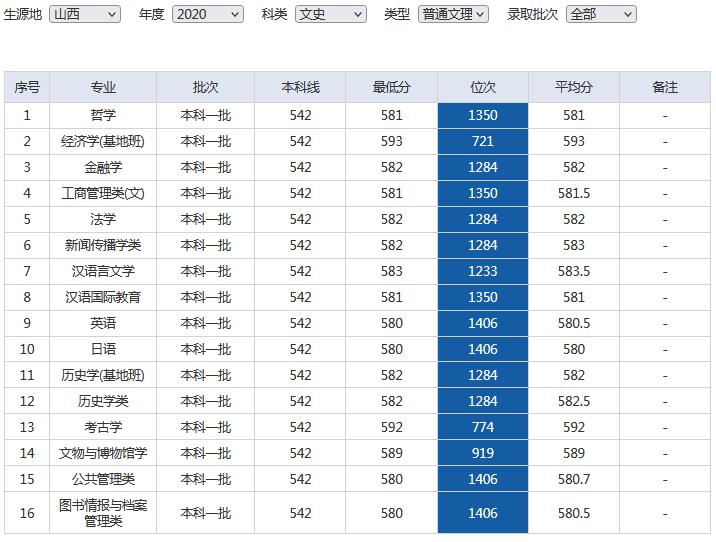Select the 历史学(基地班) major cell

pos(103,376)
